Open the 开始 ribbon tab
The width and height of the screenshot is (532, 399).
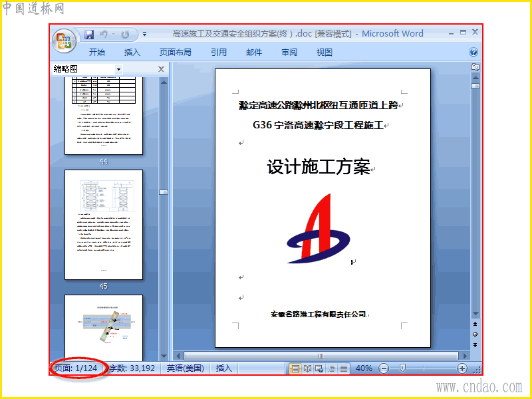[x=97, y=53]
